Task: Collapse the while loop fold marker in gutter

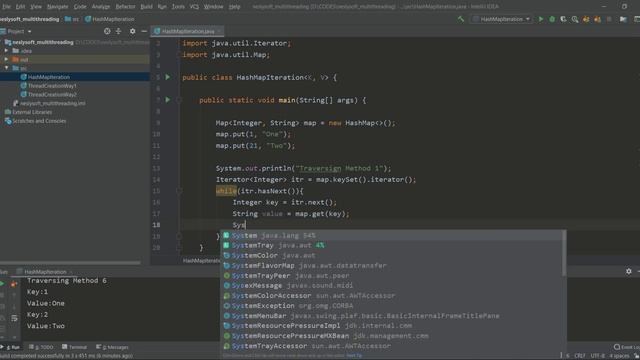Action: coord(179,191)
